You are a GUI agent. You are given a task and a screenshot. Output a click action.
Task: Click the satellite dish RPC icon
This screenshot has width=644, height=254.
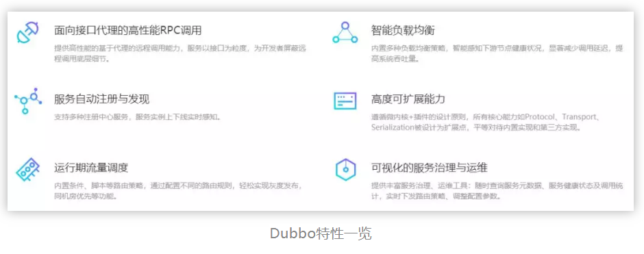coord(27,33)
